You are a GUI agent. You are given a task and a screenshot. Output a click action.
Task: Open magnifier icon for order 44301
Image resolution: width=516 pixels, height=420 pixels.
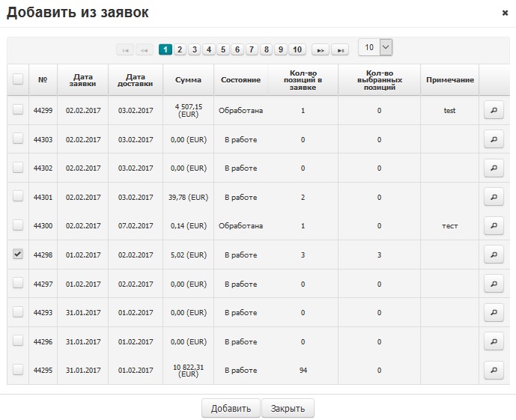[x=494, y=197]
